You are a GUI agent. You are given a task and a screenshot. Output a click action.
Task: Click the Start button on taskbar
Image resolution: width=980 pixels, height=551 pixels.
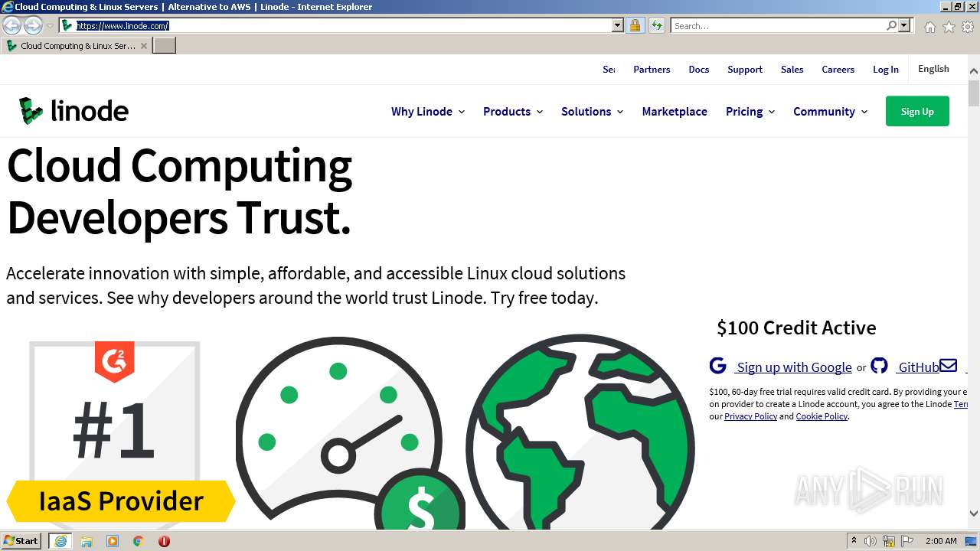[21, 541]
